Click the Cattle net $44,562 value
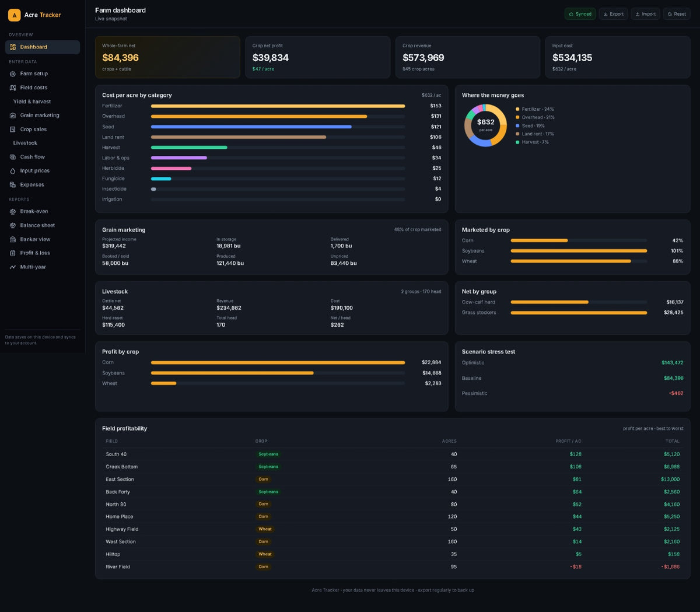This screenshot has height=612, width=700. tap(113, 308)
